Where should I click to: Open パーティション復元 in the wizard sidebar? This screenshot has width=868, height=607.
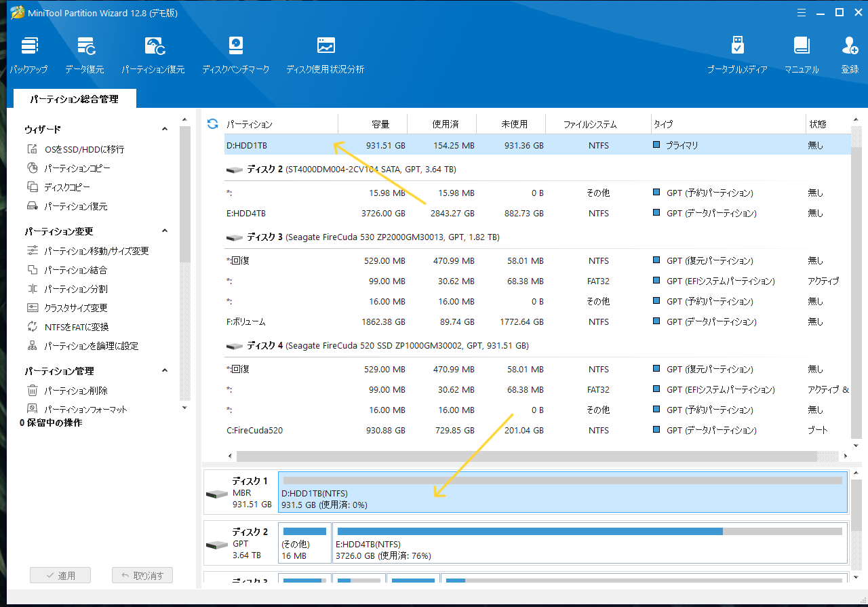pyautogui.click(x=67, y=206)
